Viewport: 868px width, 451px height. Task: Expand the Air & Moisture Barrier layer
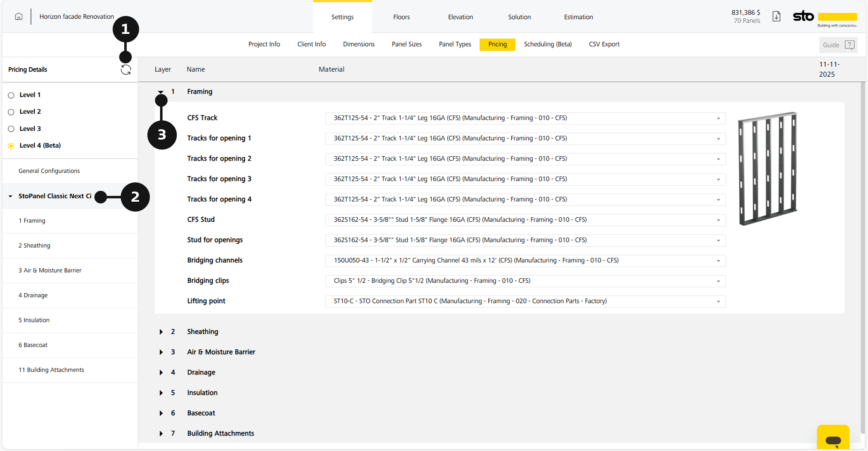pos(161,352)
